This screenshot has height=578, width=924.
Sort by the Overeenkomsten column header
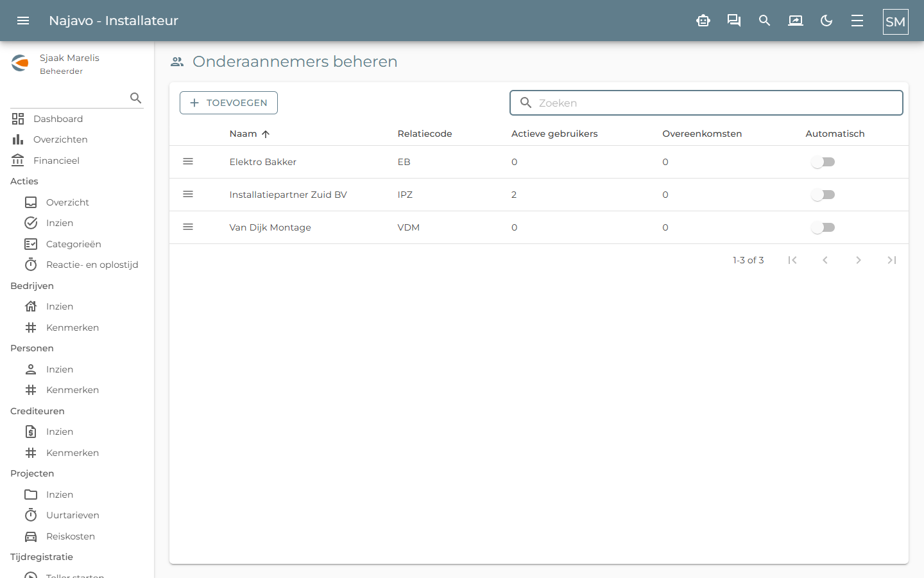pyautogui.click(x=702, y=134)
